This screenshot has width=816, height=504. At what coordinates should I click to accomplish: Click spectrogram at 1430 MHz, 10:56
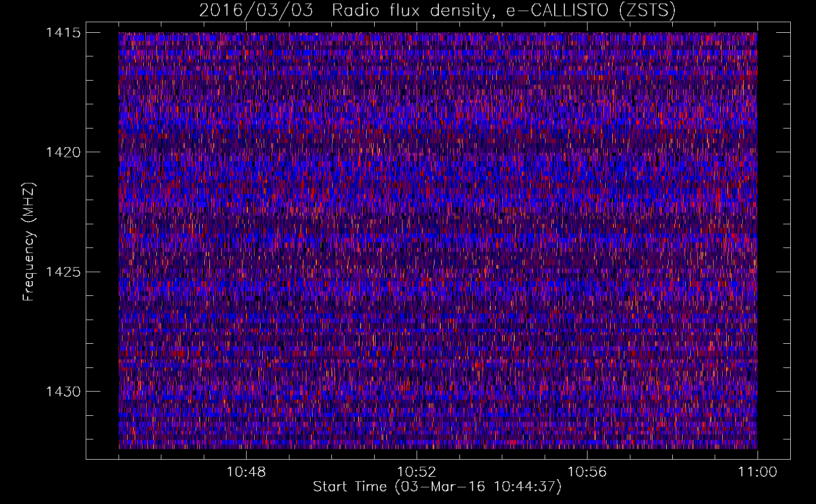[x=587, y=392]
